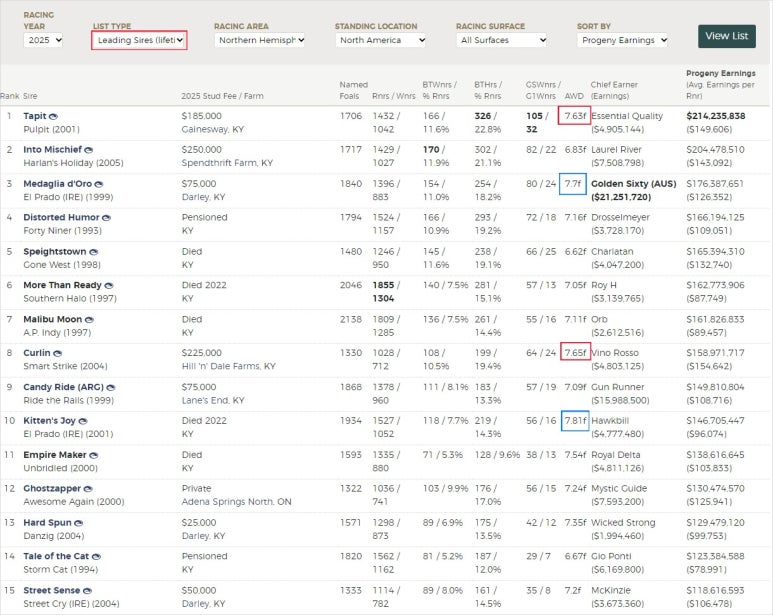Click the Laurel River chief earner
The height and width of the screenshot is (615, 773).
[616, 149]
